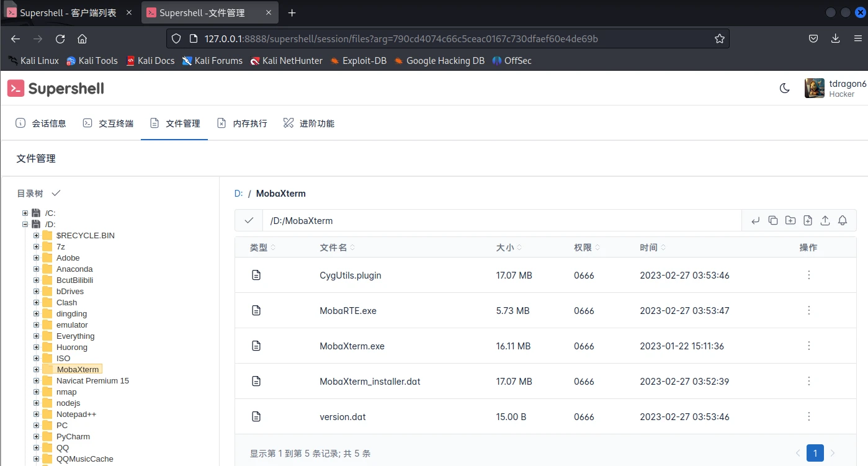The height and width of the screenshot is (466, 868).
Task: Switch to 会话信息 tab
Action: [41, 123]
